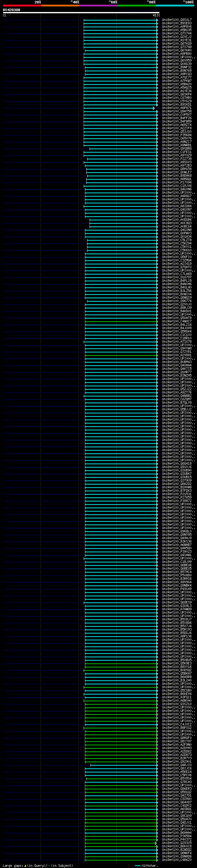The image size is (197, 868).
Task: Select the UniRef100_A7AWD9 label
Action: [176, 609]
